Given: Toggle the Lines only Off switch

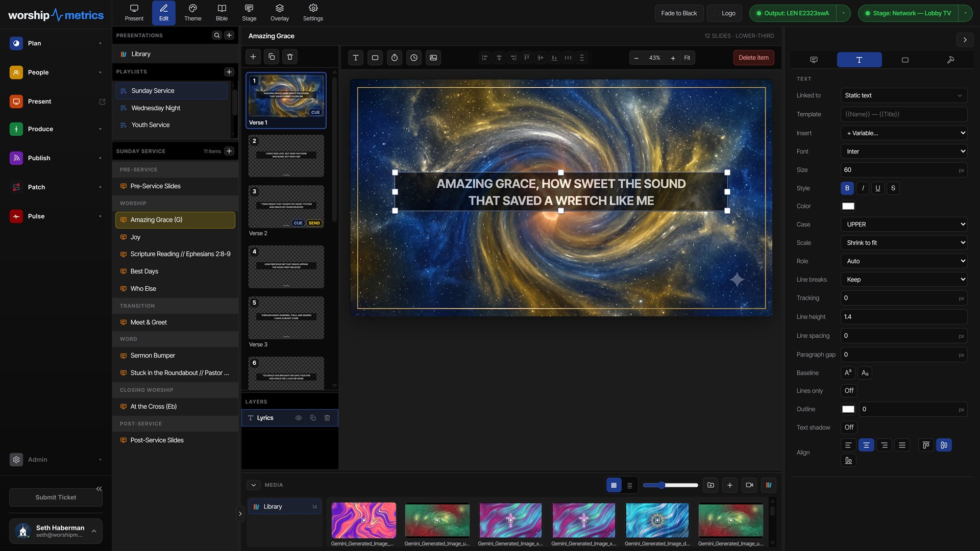Looking at the screenshot, I should (849, 391).
